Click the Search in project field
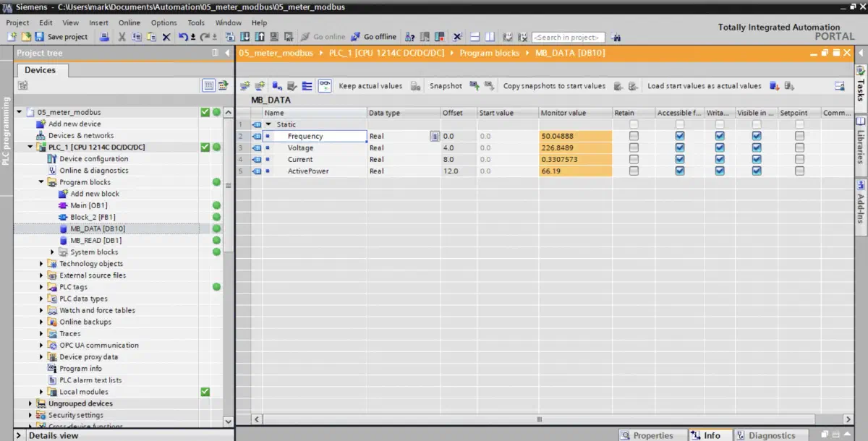The width and height of the screenshot is (868, 441). coord(569,37)
